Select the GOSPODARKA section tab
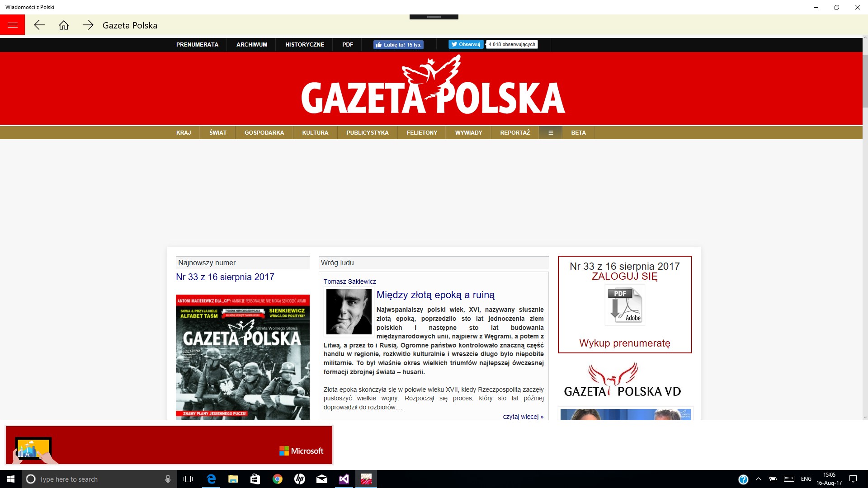The width and height of the screenshot is (868, 488). (x=264, y=133)
